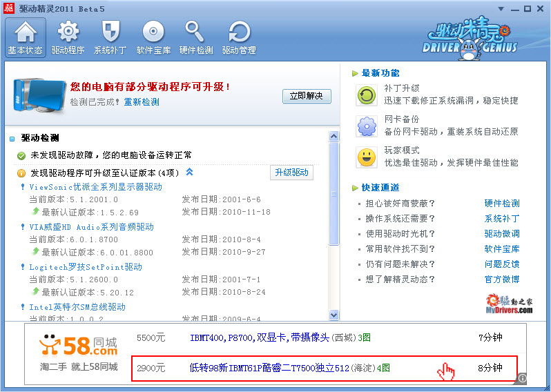551x392 pixels.
Task: Open the title bar dropdown menu arrow
Action: coord(501,9)
